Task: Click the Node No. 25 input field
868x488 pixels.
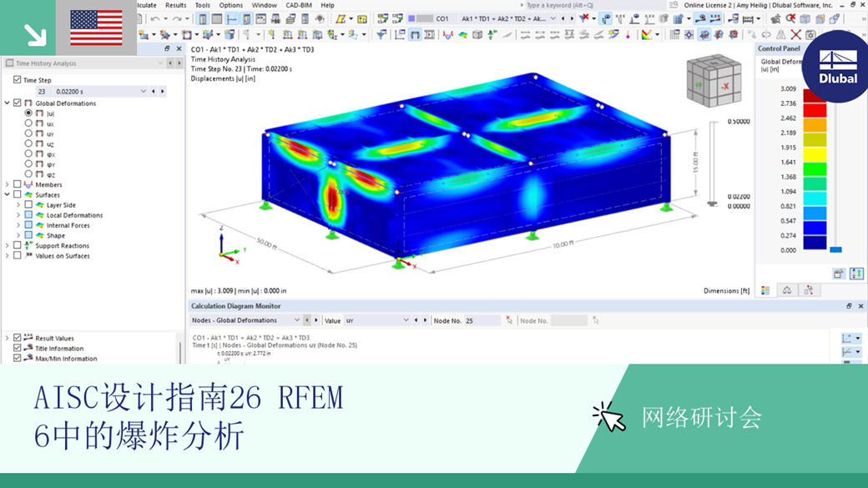Action: (482, 320)
